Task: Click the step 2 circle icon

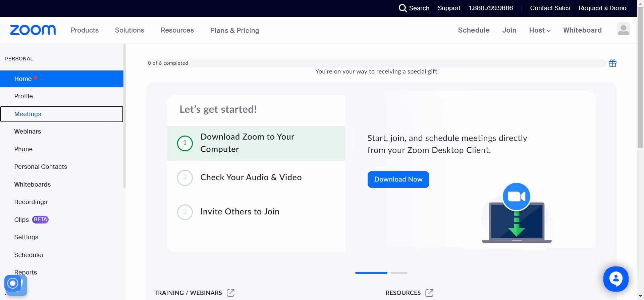Action: (x=185, y=178)
